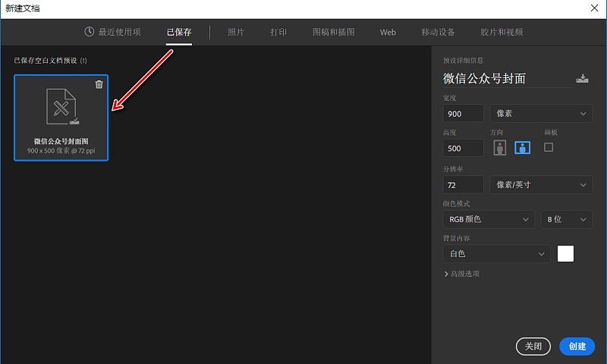Delete the saved preset with trash icon
Image resolution: width=607 pixels, height=364 pixels.
tap(99, 84)
